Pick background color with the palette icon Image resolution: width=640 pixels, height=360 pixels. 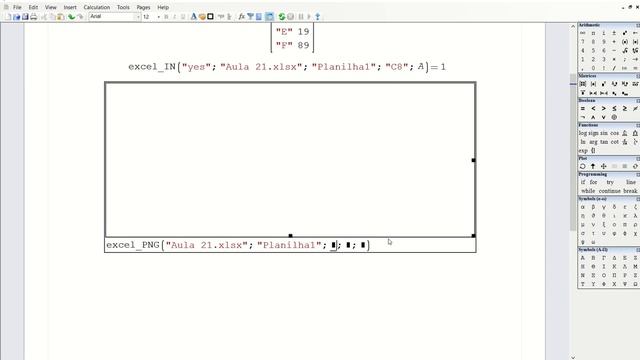pos(202,17)
